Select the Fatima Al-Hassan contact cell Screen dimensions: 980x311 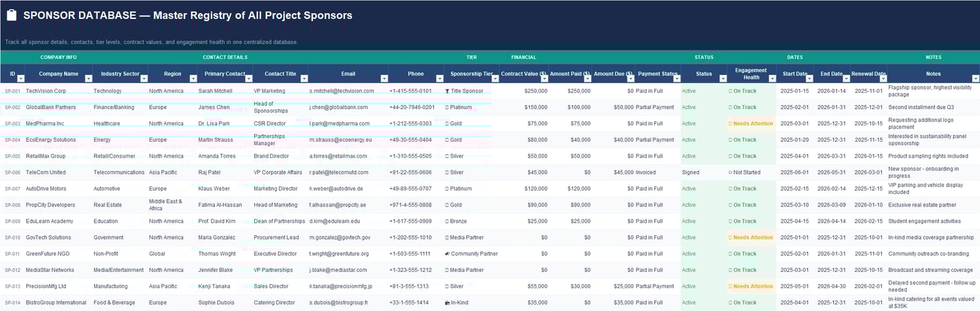pyautogui.click(x=225, y=205)
